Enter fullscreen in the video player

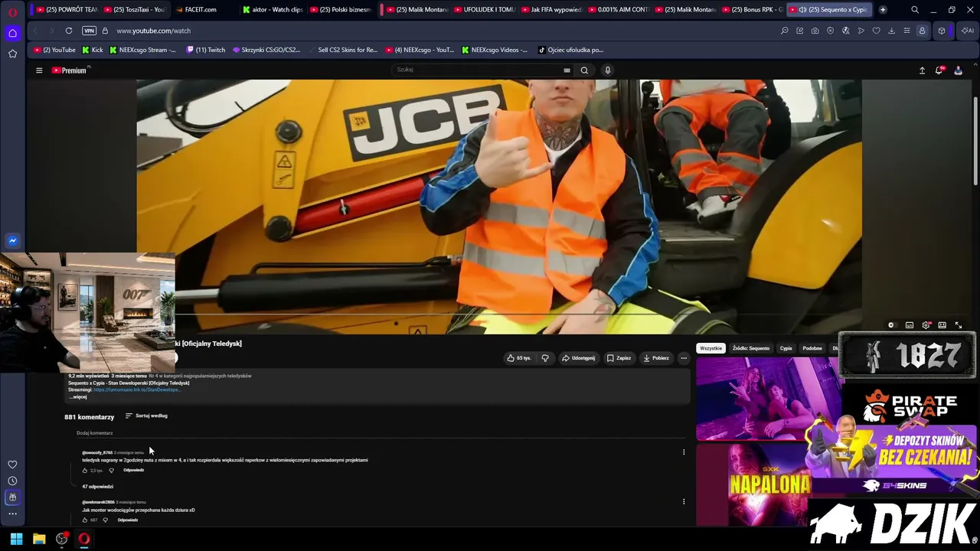coord(959,325)
